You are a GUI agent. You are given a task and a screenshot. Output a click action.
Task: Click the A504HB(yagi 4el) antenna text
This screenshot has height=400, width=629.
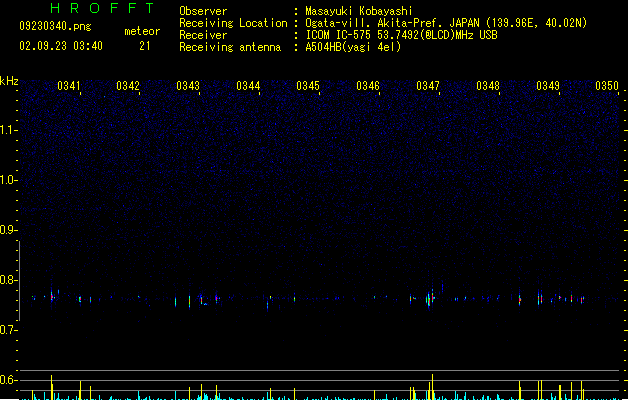[353, 47]
